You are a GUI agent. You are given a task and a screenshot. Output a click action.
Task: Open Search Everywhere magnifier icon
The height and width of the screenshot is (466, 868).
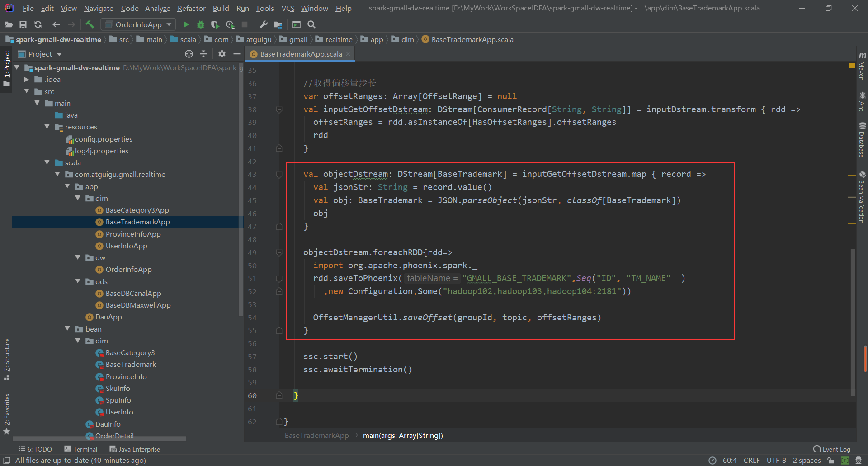(311, 24)
